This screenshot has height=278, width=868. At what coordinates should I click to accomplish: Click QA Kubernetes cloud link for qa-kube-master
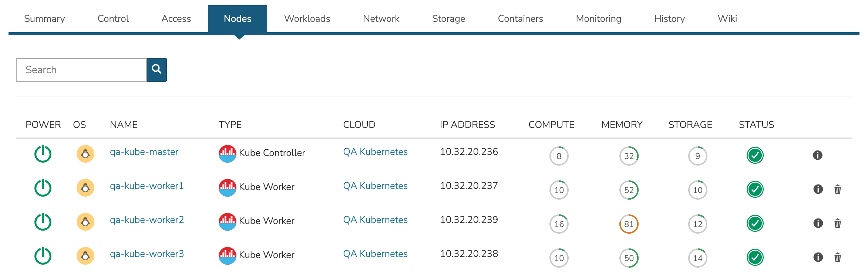(375, 152)
